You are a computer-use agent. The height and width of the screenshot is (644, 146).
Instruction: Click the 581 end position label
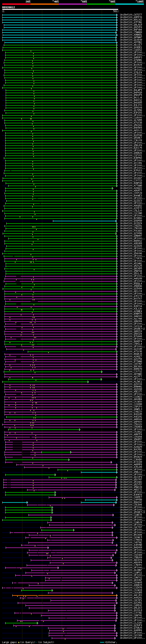pos(115,11)
